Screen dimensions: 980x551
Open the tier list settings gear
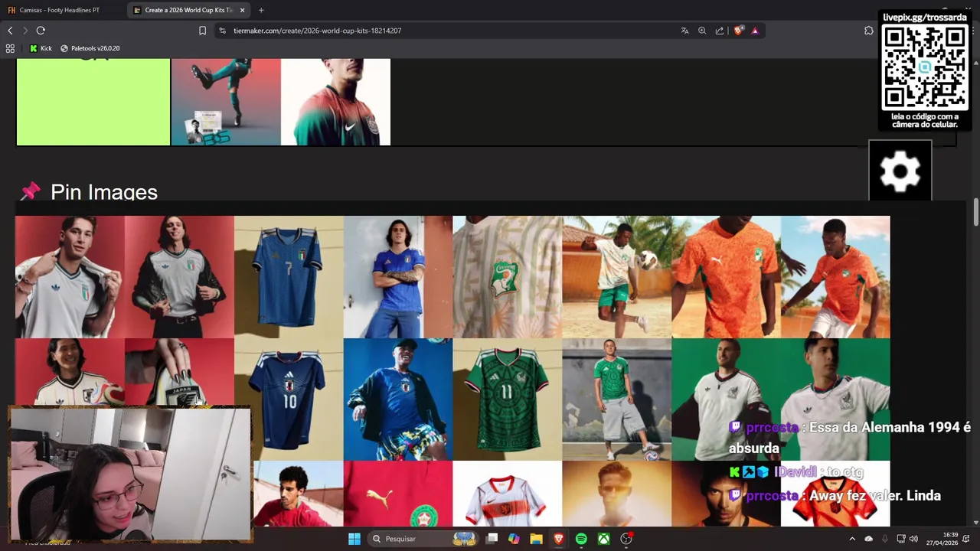click(900, 171)
